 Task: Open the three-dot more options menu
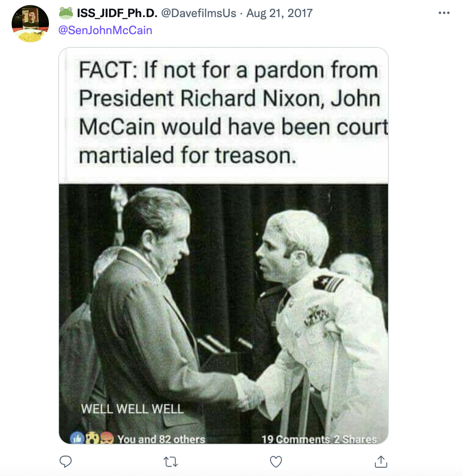(x=444, y=13)
